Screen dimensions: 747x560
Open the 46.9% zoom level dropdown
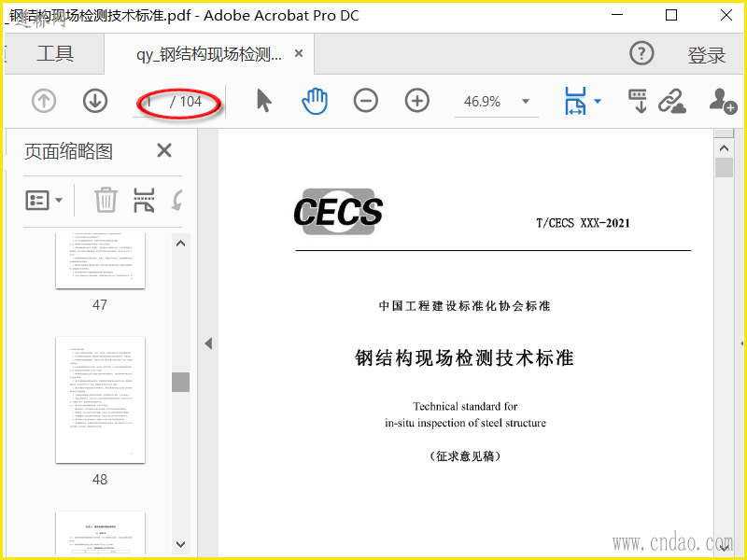[x=526, y=101]
